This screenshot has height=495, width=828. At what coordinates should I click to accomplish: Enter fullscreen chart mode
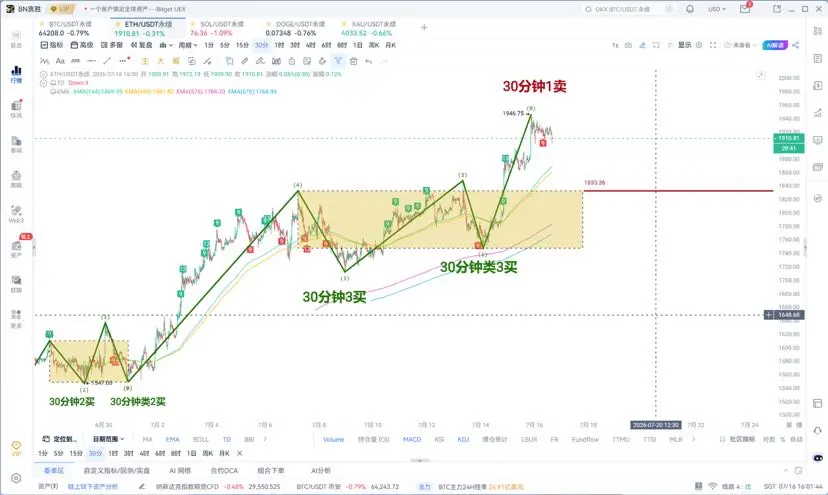point(713,45)
